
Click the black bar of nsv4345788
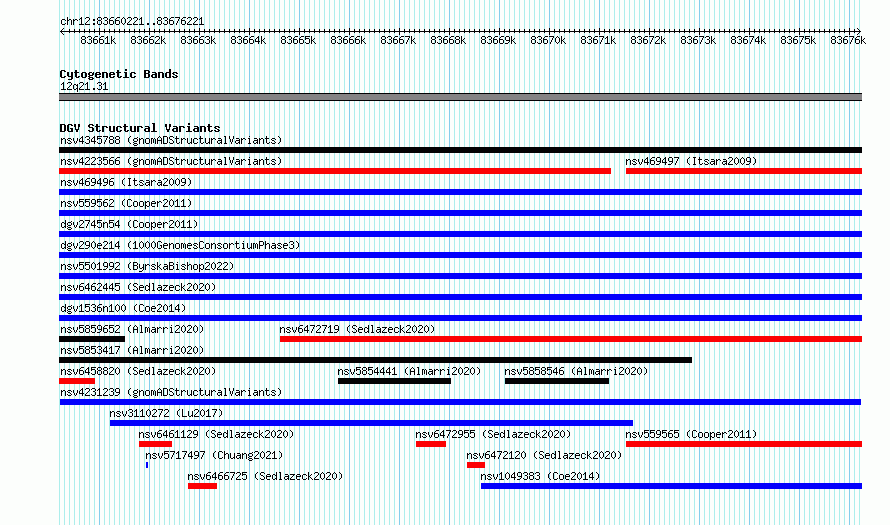tap(460, 150)
